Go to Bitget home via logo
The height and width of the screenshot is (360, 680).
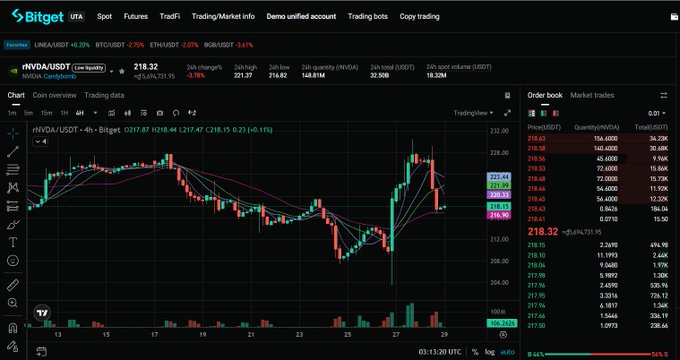tap(37, 16)
